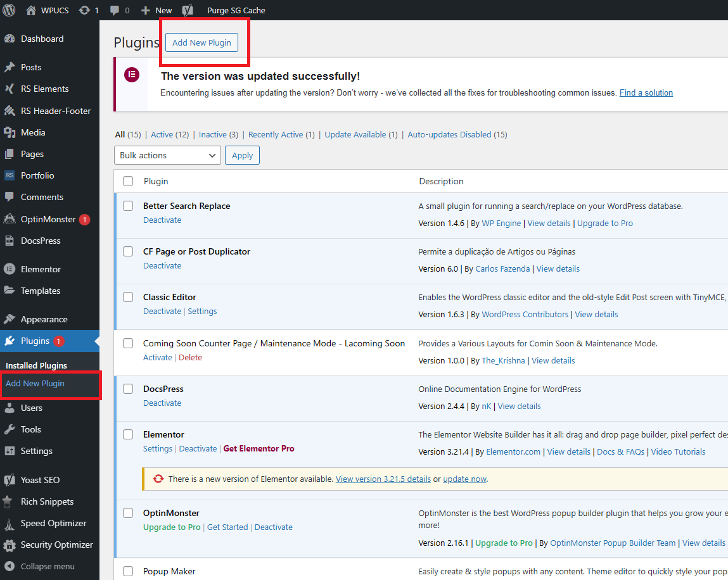Click the Settings sidebar icon
This screenshot has height=580, width=728.
click(x=10, y=451)
